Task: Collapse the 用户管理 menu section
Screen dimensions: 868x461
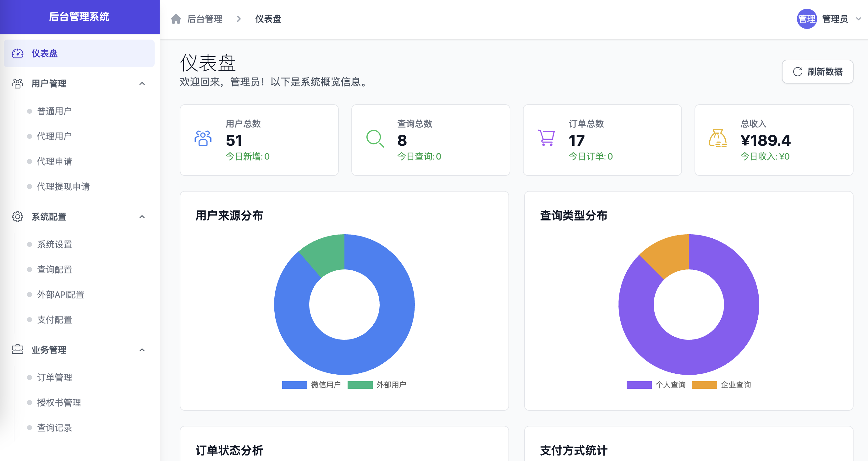Action: (x=142, y=84)
